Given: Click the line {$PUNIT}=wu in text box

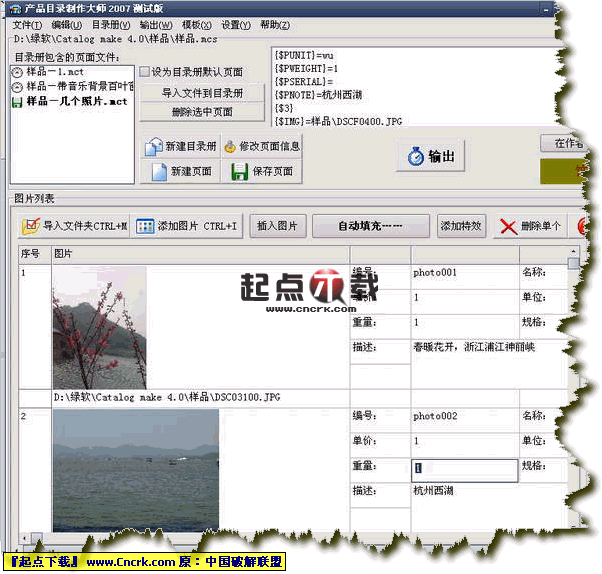Looking at the screenshot, I should (304, 55).
